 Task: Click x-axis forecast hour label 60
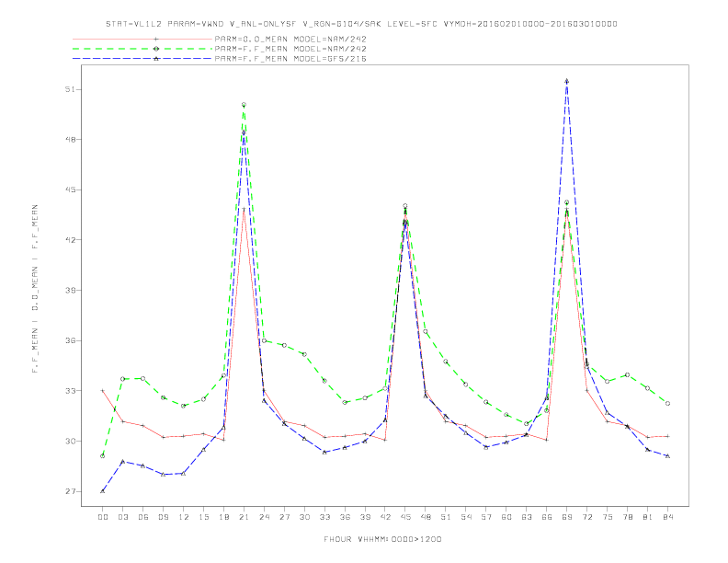click(506, 517)
